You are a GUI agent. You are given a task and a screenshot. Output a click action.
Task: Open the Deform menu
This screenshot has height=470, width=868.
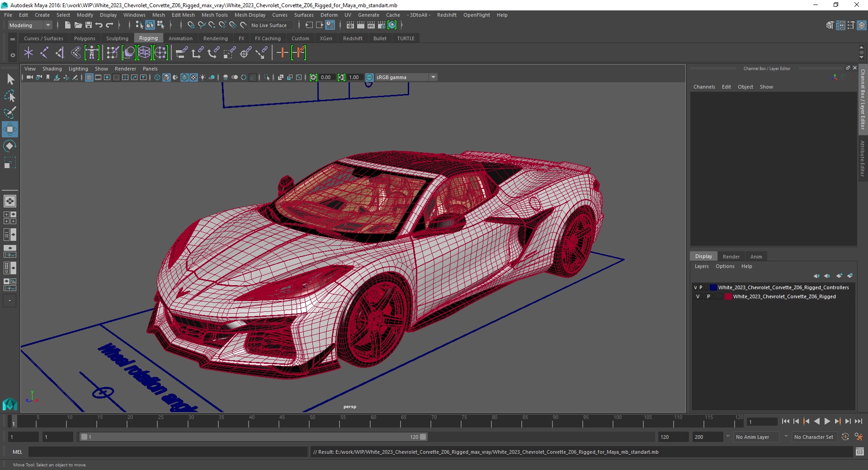(x=329, y=15)
